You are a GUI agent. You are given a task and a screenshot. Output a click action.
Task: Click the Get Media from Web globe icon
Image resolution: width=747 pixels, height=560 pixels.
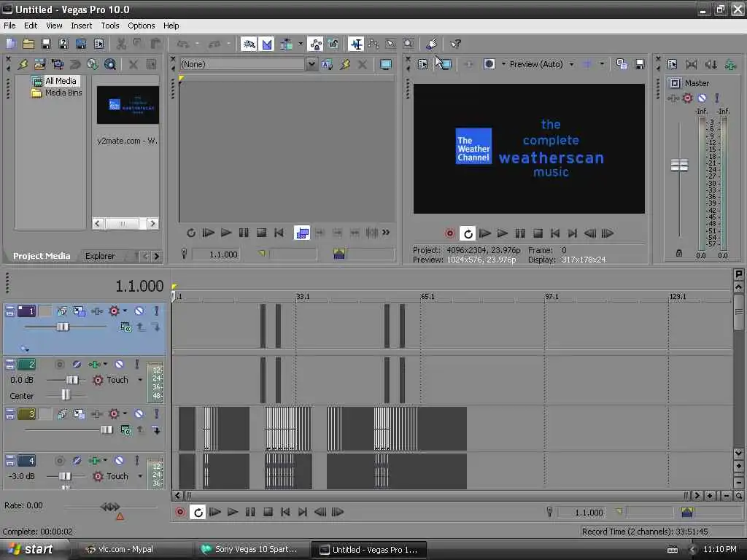tap(110, 64)
